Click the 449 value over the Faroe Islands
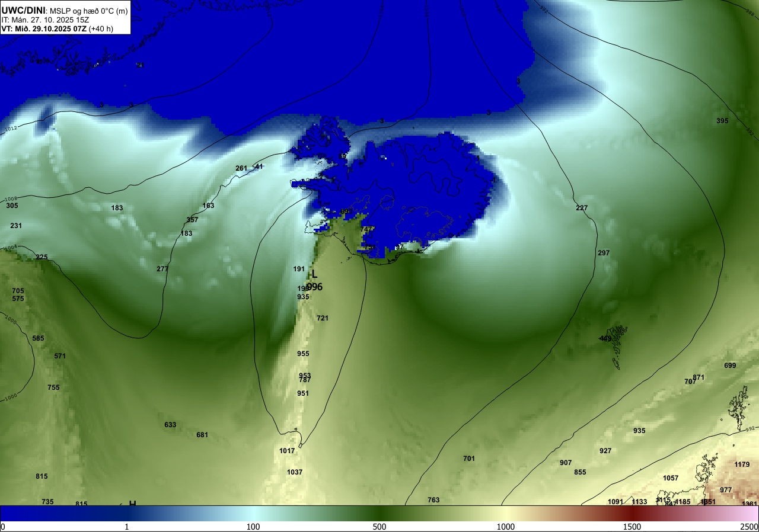759x532 pixels. pyautogui.click(x=605, y=338)
